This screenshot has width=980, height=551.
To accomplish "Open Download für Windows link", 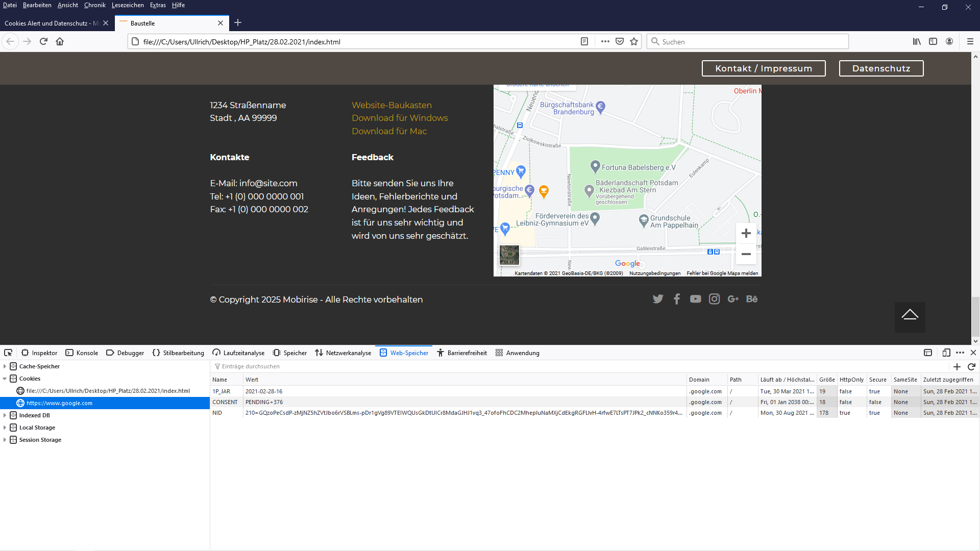I will (x=400, y=118).
